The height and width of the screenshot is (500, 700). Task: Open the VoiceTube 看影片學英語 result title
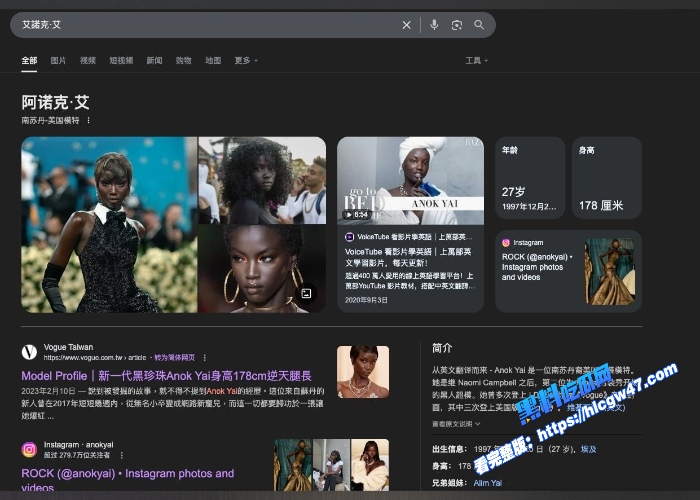pos(408,257)
